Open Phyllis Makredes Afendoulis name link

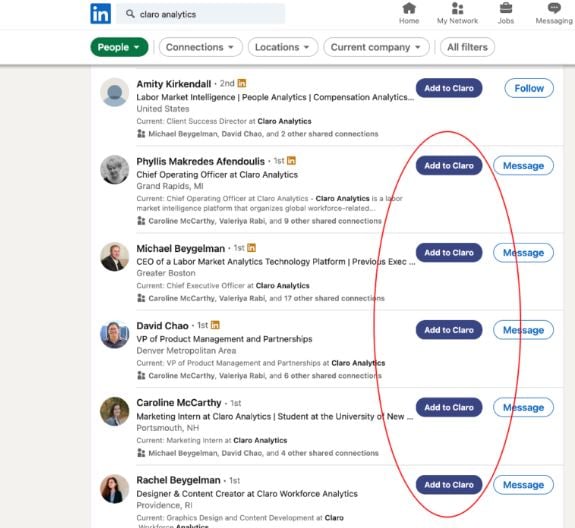pyautogui.click(x=201, y=161)
